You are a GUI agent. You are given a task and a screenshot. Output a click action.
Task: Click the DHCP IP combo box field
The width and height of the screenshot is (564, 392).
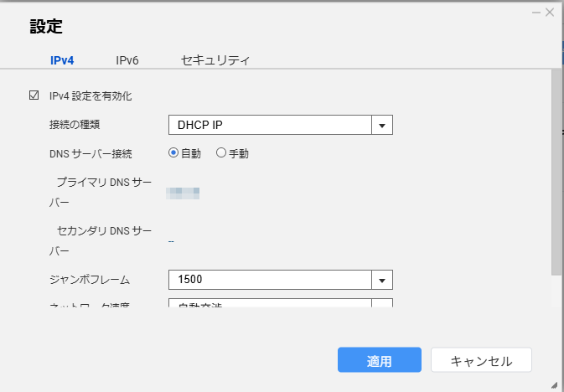tap(270, 125)
